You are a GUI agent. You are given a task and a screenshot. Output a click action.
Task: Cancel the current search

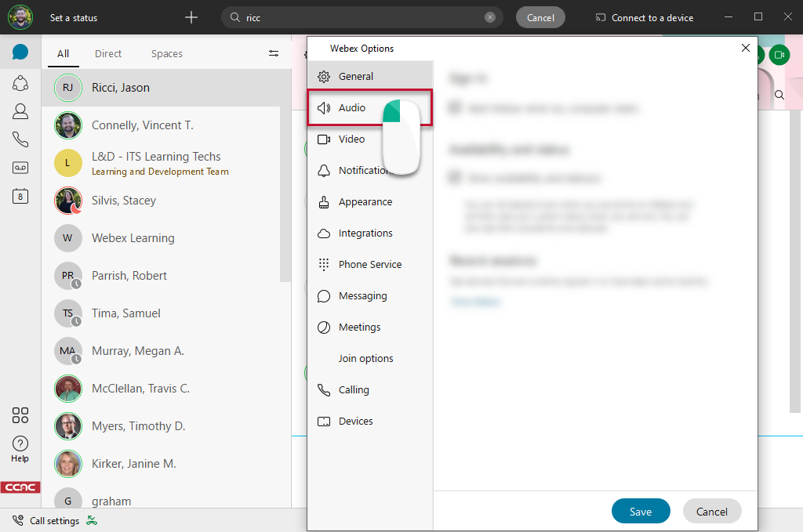[x=540, y=16]
